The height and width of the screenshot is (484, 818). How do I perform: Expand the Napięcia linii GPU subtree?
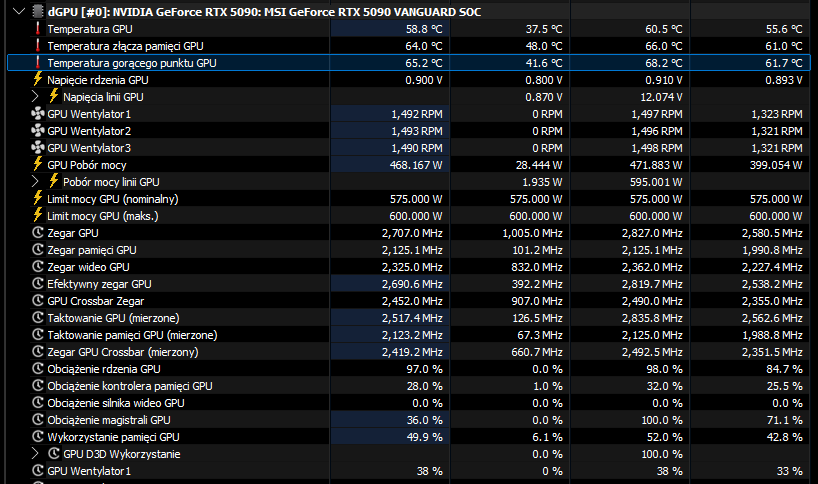click(35, 96)
